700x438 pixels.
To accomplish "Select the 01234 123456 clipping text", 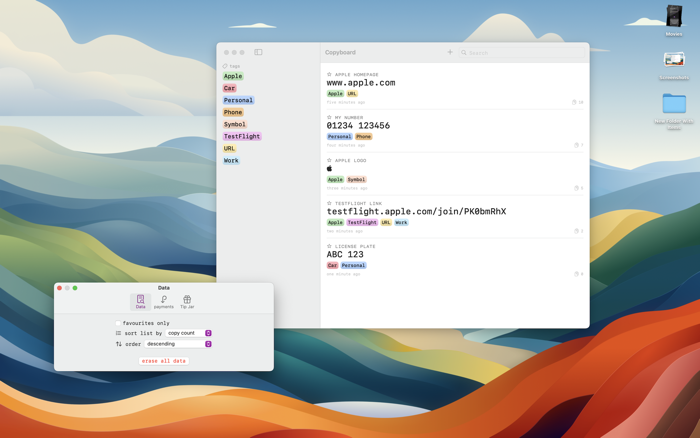I will [358, 126].
